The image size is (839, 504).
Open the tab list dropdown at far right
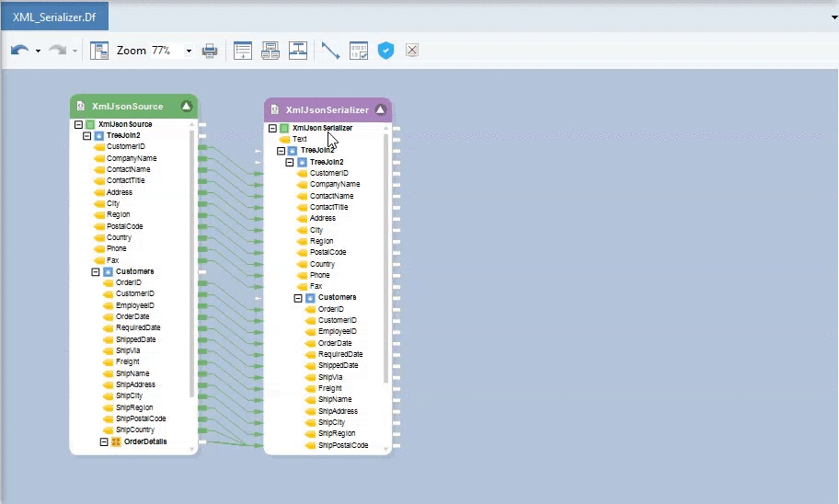click(833, 17)
